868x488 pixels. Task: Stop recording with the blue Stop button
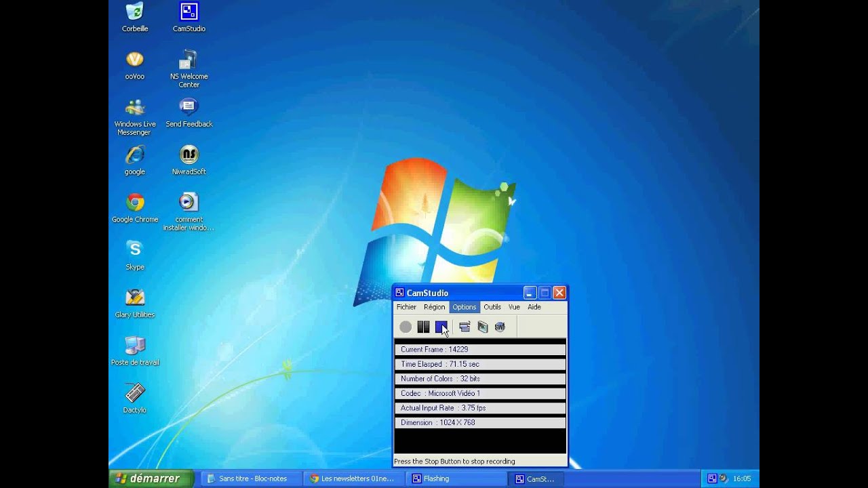[441, 327]
